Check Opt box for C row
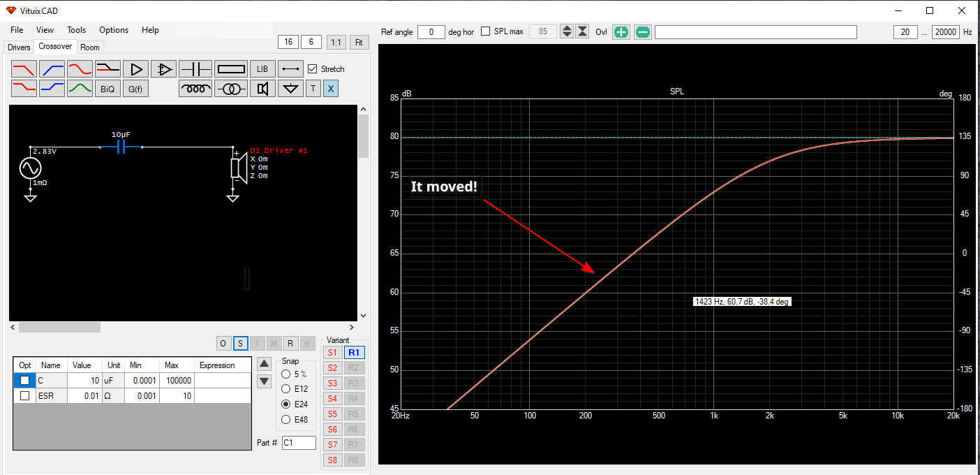Image resolution: width=980 pixels, height=475 pixels. [25, 381]
